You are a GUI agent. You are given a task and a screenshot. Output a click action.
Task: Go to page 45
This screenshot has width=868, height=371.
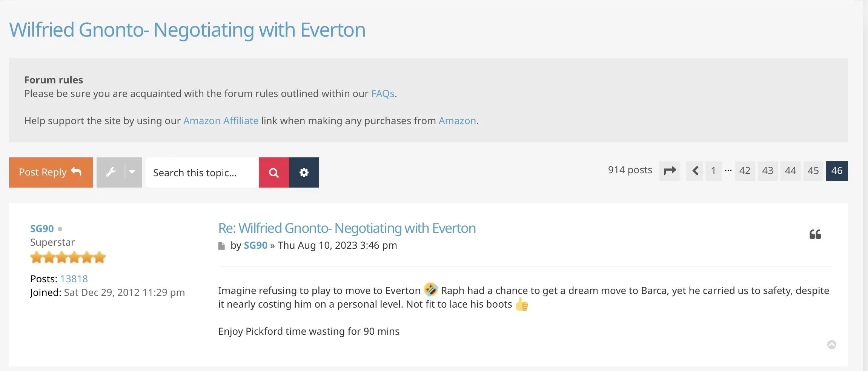[x=813, y=171]
